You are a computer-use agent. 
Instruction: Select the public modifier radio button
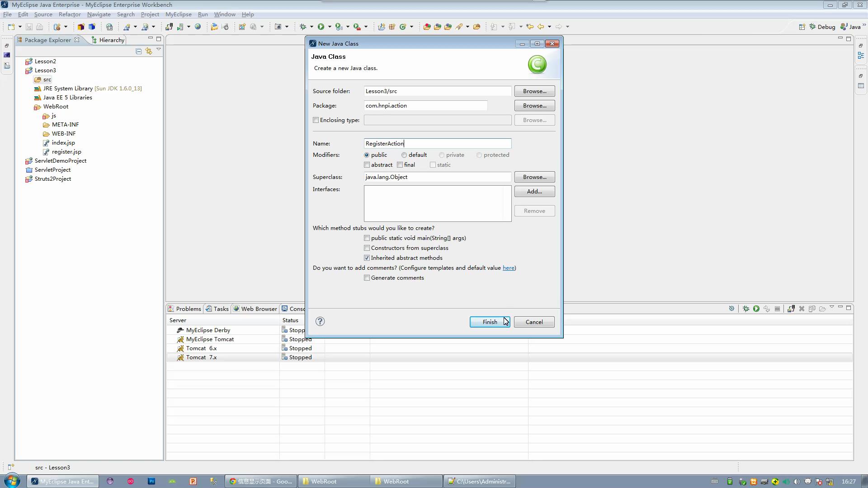point(367,155)
